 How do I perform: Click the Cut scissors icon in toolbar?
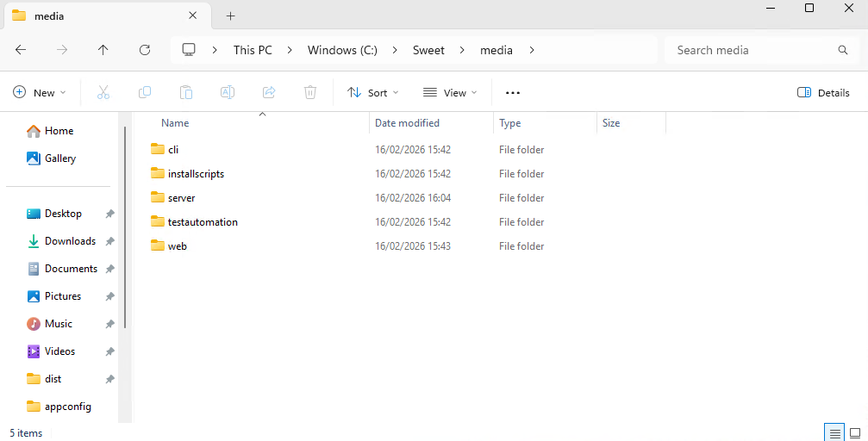point(103,92)
